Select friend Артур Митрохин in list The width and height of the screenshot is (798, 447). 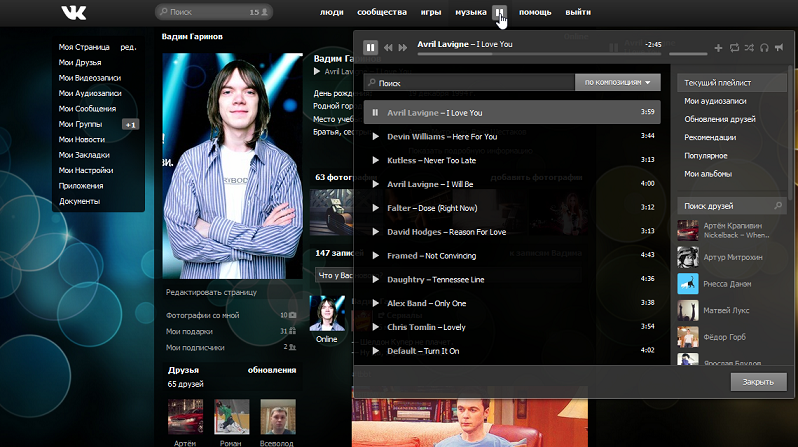click(731, 257)
